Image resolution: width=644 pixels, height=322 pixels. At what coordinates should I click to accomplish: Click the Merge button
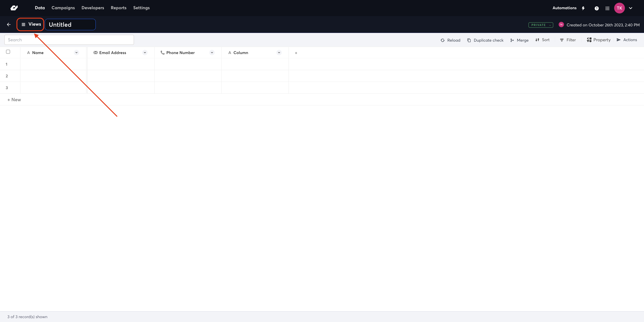pos(519,40)
